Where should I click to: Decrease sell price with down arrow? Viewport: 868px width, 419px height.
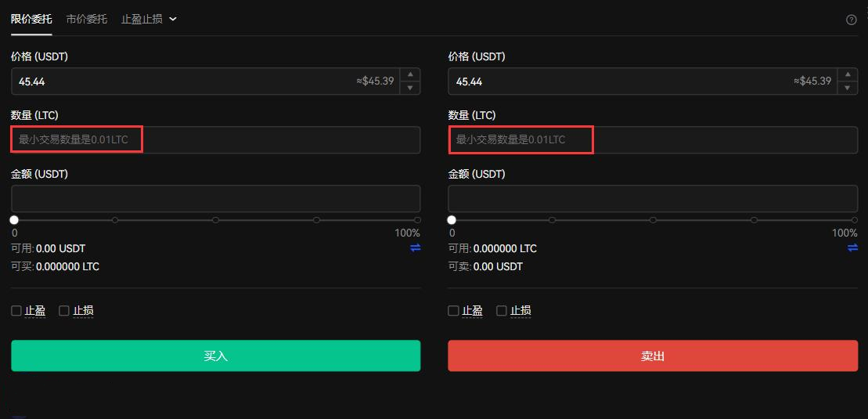(x=848, y=88)
